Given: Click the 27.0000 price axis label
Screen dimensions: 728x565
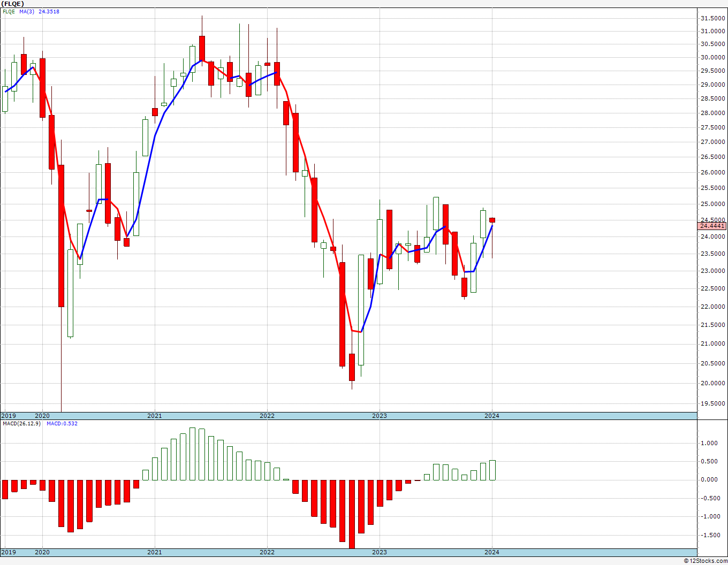Looking at the screenshot, I should pyautogui.click(x=713, y=142).
